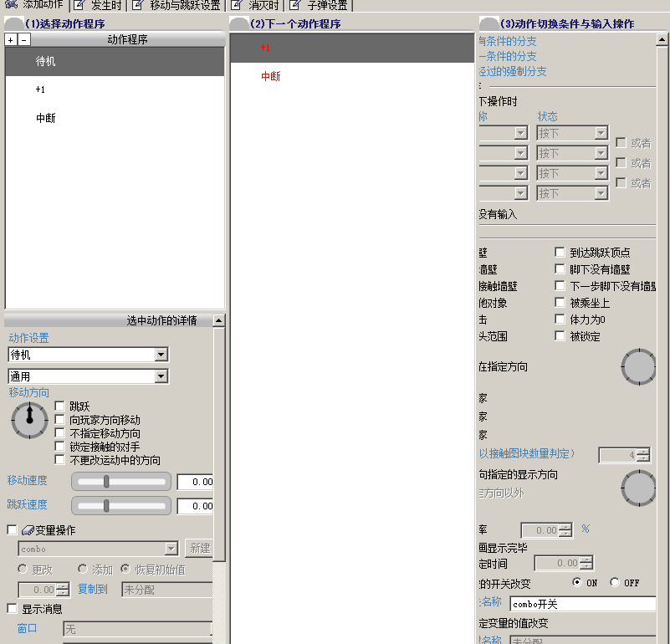Screen dimensions: 670x644
Task: Click the 复制到 link
Action: [x=92, y=589]
